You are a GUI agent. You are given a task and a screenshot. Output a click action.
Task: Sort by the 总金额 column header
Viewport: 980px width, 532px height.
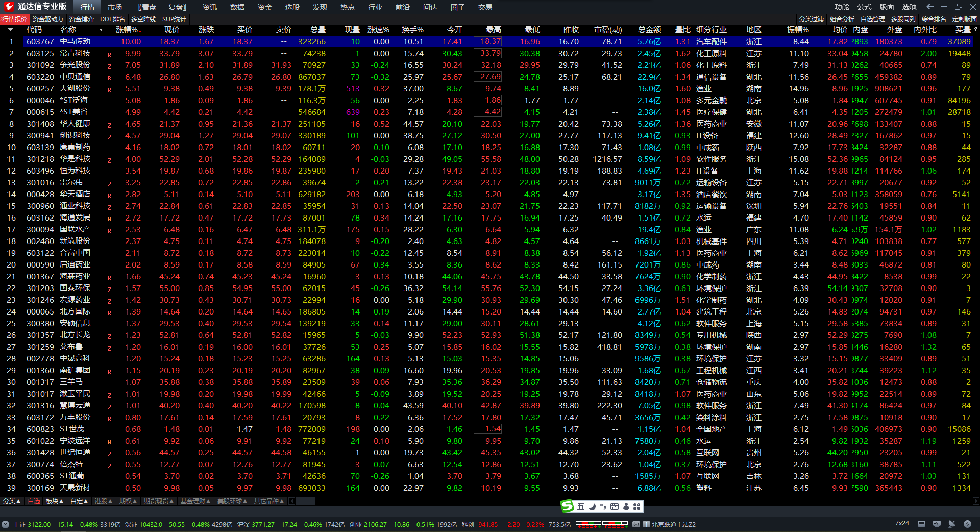tap(649, 30)
